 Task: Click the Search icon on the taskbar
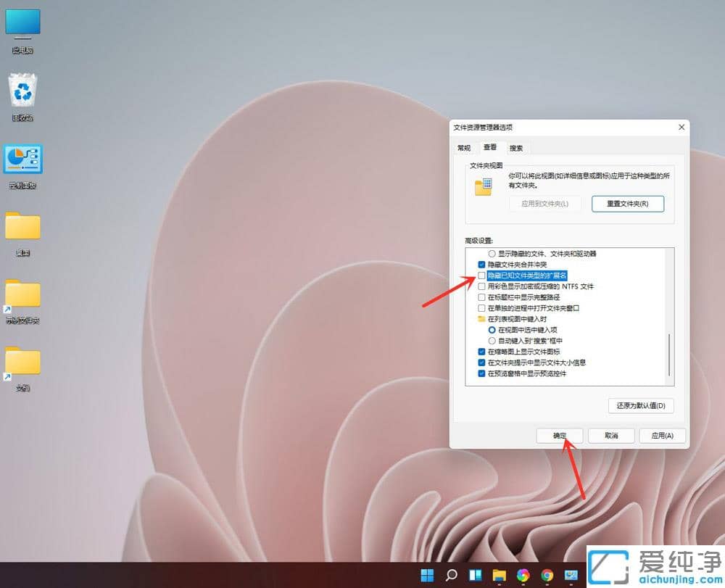(x=451, y=575)
